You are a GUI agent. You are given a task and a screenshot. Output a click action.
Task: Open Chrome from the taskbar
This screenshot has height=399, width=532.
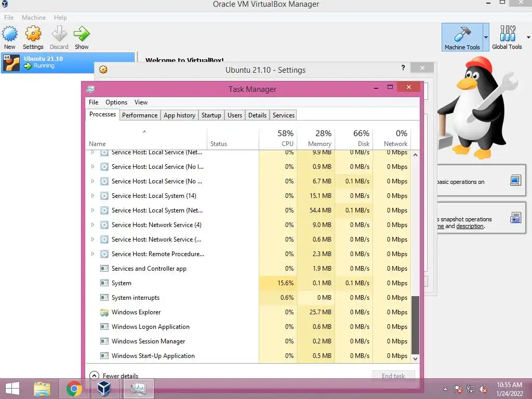click(74, 389)
